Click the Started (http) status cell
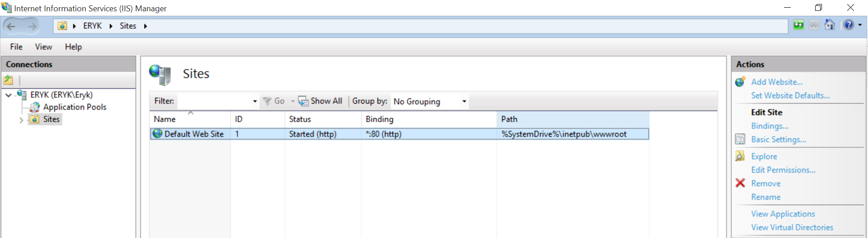Viewport: 868px width, 238px height. [313, 134]
